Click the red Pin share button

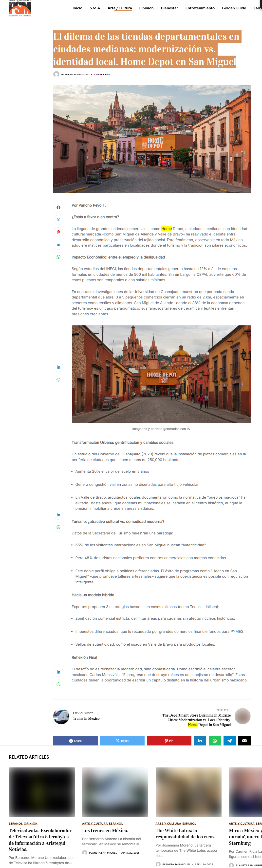click(169, 741)
